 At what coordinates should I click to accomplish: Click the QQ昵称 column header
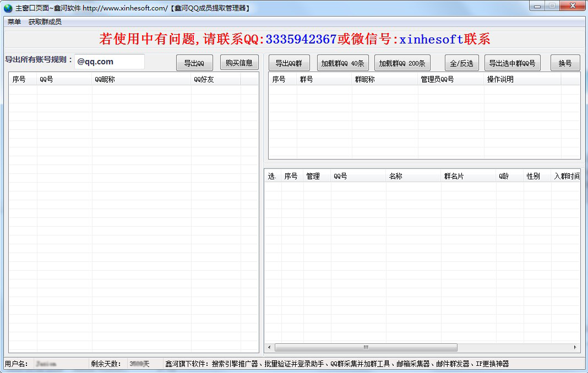pos(141,79)
